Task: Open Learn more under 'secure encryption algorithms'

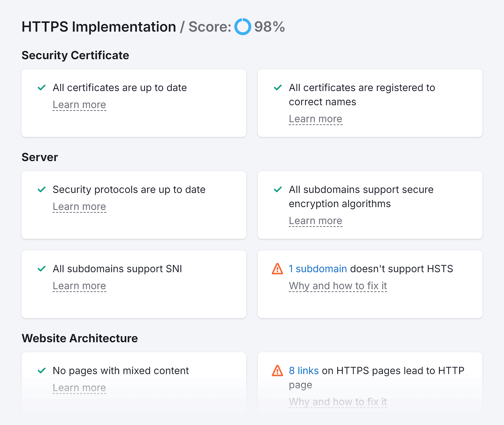Action: (316, 221)
